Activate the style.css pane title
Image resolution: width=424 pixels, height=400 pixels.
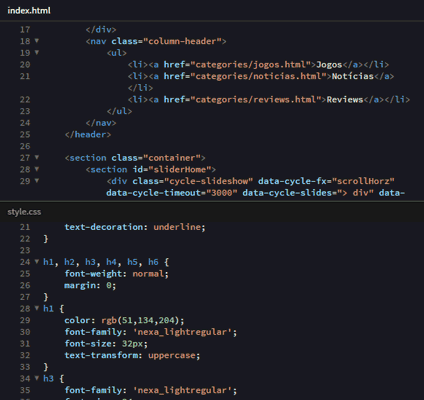[24, 212]
